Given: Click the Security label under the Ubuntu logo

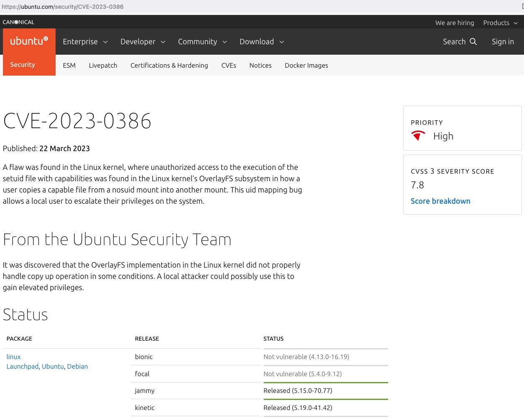Looking at the screenshot, I should tap(22, 64).
